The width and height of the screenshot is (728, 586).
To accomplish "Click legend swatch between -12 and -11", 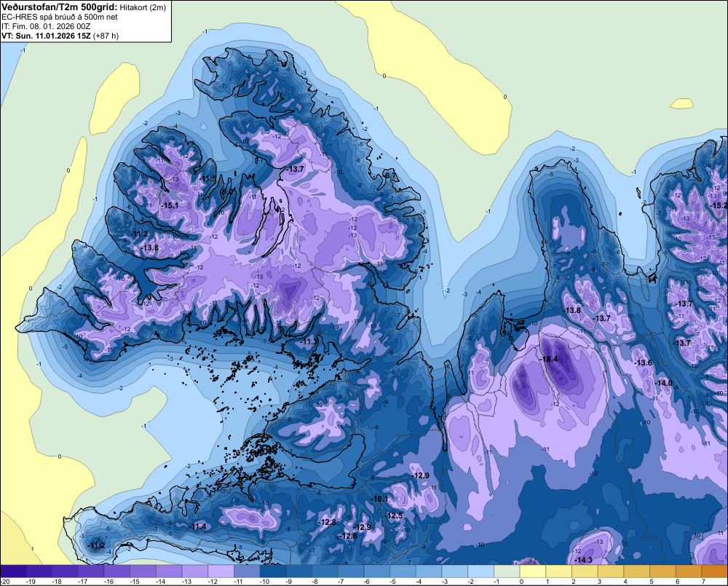I will [x=221, y=571].
